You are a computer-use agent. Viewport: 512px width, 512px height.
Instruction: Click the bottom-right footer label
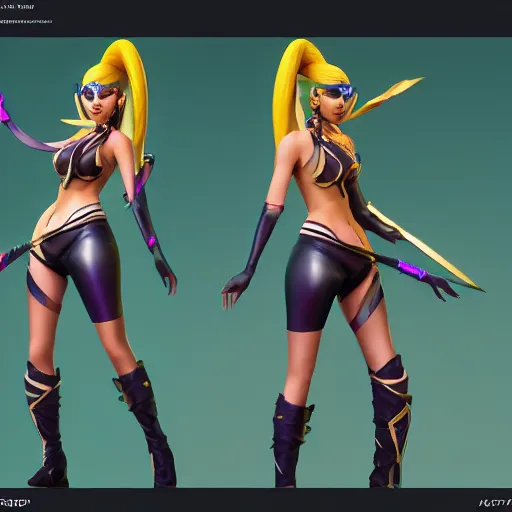(496, 502)
